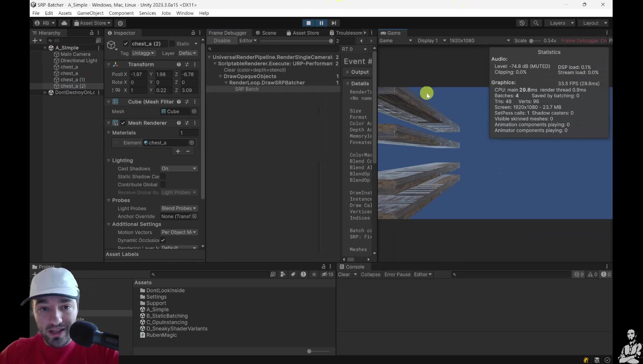Open the Mesh Renderer component options icon

195,123
